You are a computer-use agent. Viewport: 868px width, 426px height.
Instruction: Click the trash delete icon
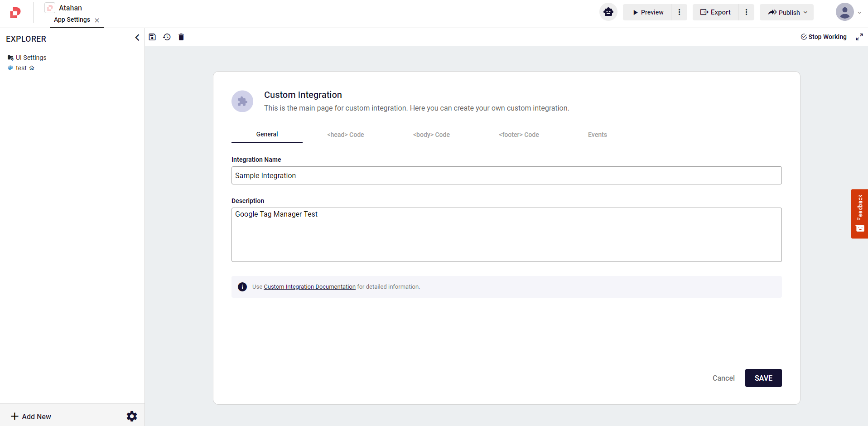point(181,37)
